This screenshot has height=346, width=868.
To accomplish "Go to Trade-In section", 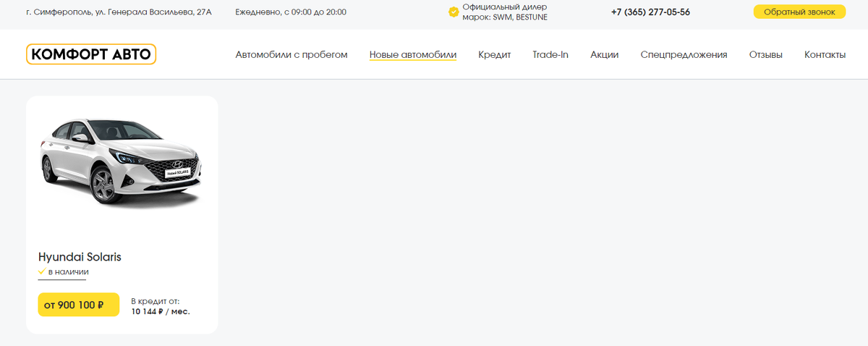I will click(x=550, y=54).
